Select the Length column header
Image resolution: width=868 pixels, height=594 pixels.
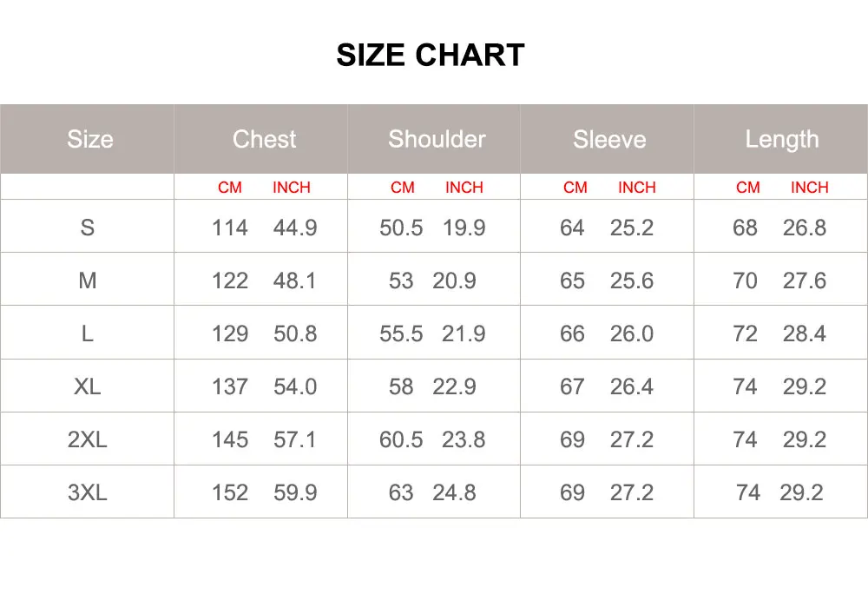(x=782, y=140)
